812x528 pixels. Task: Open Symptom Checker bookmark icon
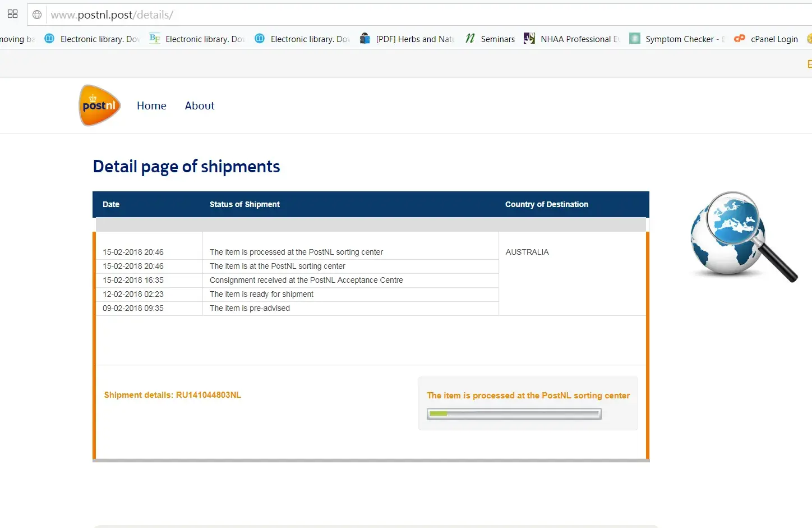pos(635,38)
